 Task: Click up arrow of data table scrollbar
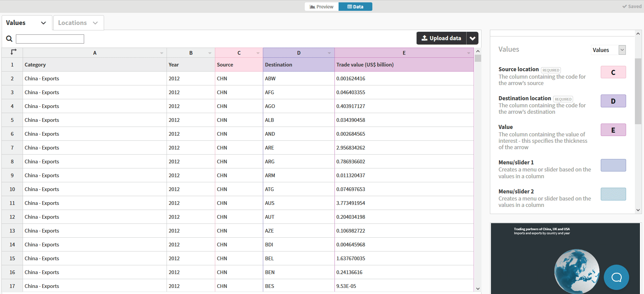coord(478,51)
